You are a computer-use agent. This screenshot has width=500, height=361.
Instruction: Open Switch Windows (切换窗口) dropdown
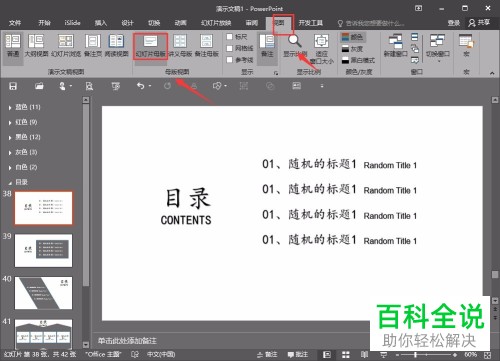(x=438, y=47)
